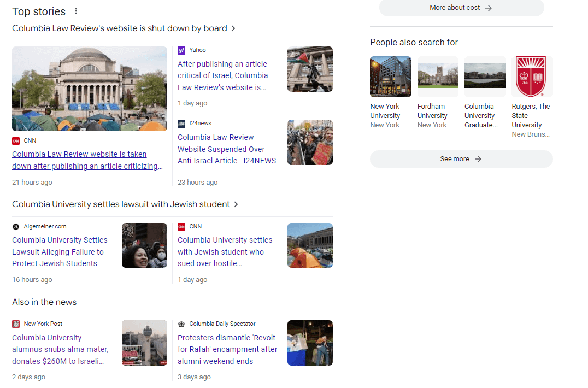Expand the Columbia University lawsuit settlement chevron
The height and width of the screenshot is (388, 588).
tap(236, 204)
